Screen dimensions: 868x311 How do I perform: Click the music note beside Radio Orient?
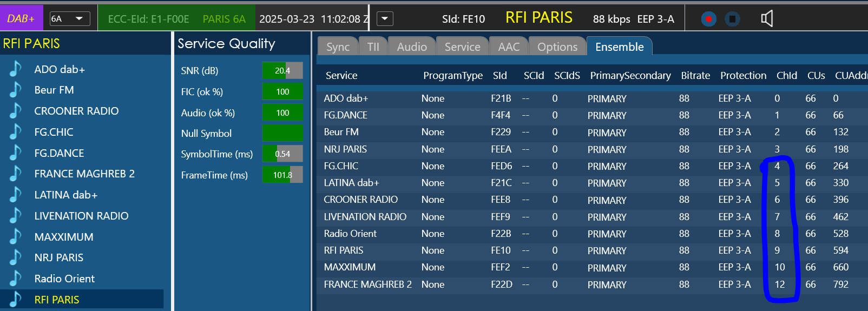[x=16, y=279]
